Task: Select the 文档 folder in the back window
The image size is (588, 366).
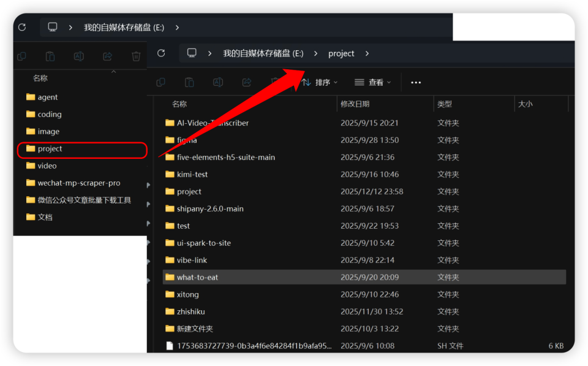Action: click(45, 217)
